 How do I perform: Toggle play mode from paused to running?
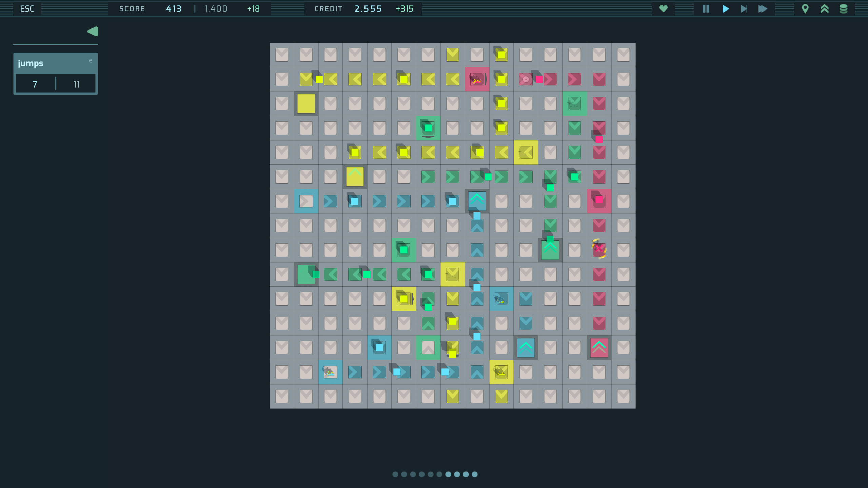(725, 9)
